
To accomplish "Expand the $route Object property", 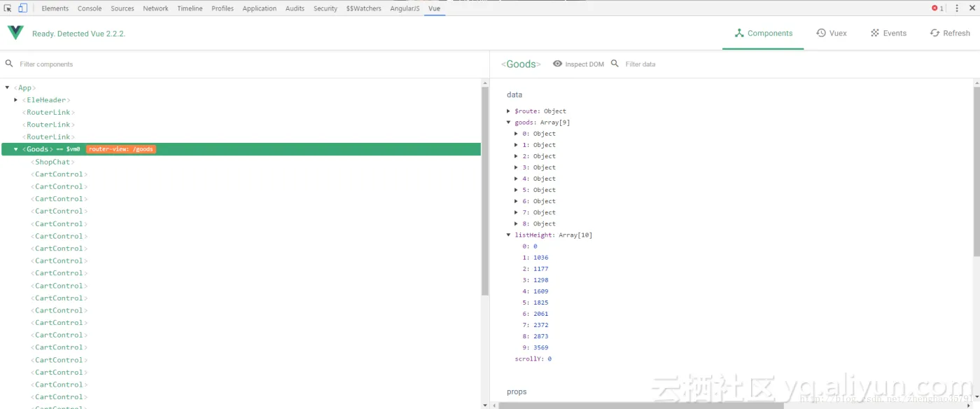I will coord(509,111).
